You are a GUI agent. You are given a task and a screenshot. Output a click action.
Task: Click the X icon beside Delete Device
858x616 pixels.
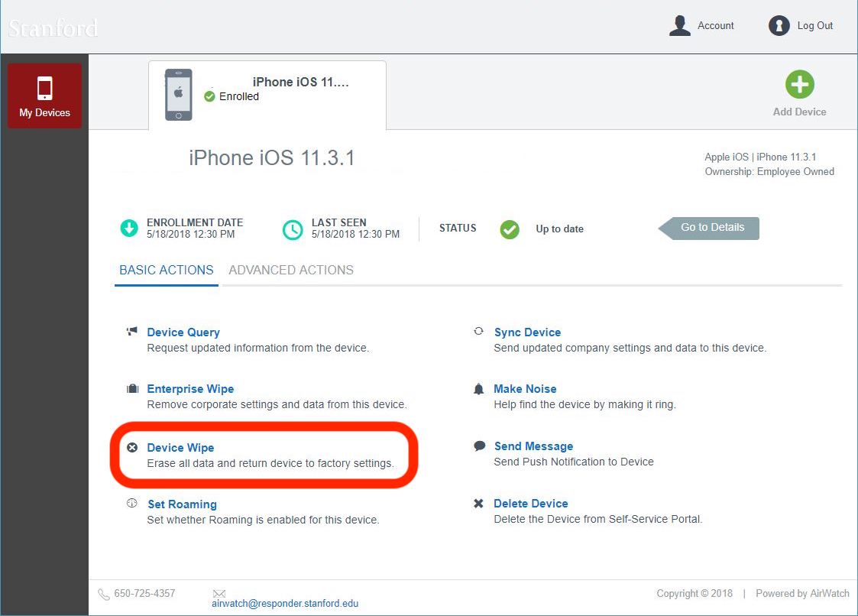tap(478, 504)
